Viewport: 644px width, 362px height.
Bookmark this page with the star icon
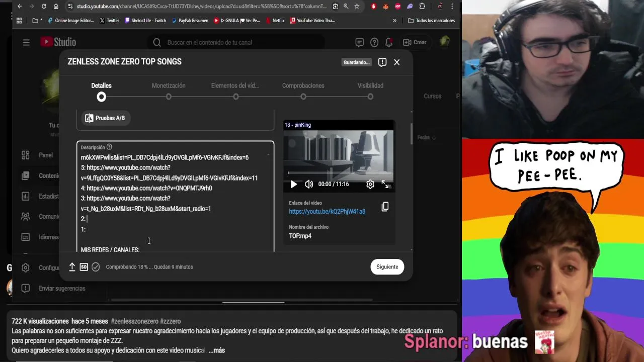pos(357,7)
